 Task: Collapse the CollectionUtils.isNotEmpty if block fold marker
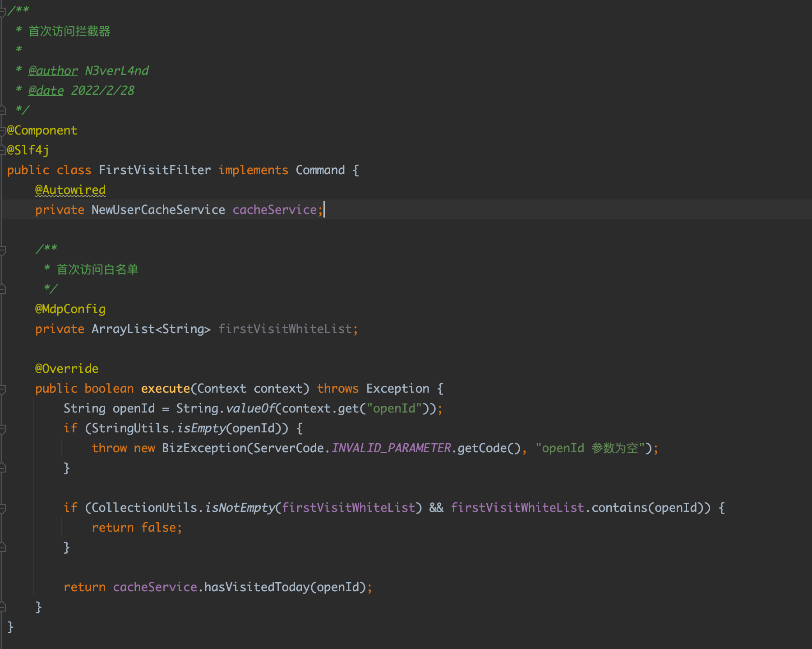point(2,508)
